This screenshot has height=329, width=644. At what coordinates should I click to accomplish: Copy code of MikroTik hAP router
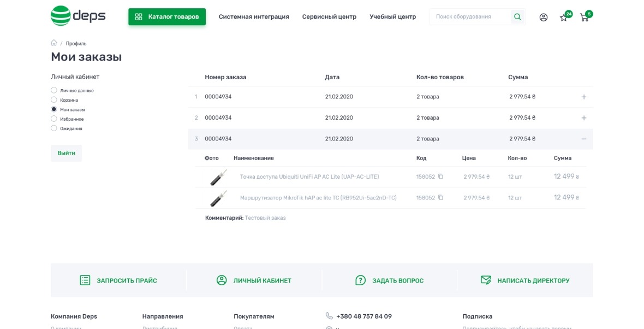tap(440, 197)
